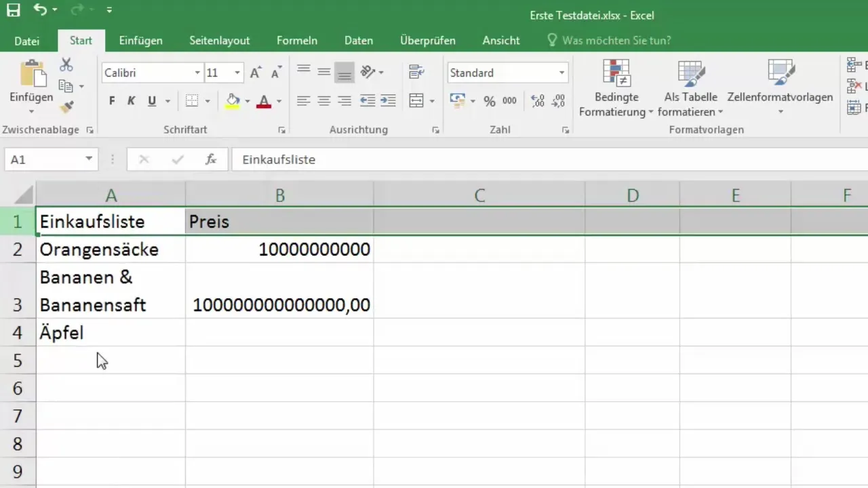
Task: Open Zahl dialog launcher
Action: click(x=566, y=130)
